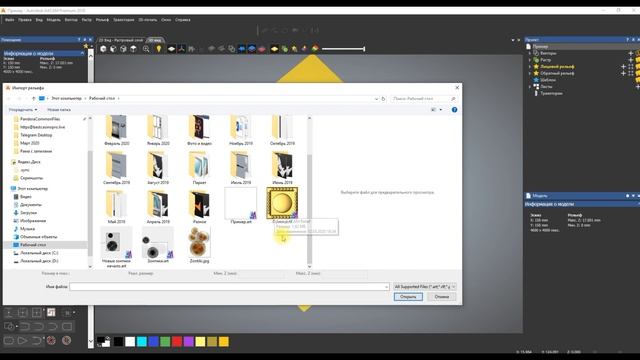Select the gold round relief .art thumbnail
The image size is (640, 360).
(282, 203)
